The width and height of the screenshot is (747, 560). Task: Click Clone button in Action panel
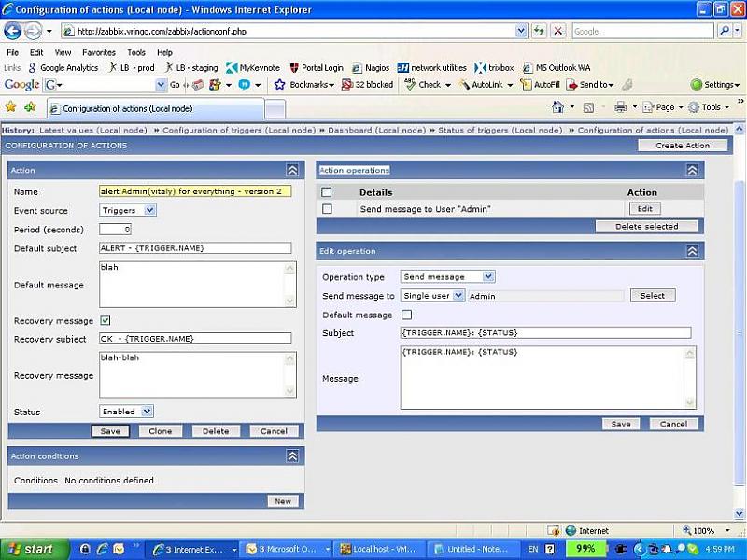(161, 431)
